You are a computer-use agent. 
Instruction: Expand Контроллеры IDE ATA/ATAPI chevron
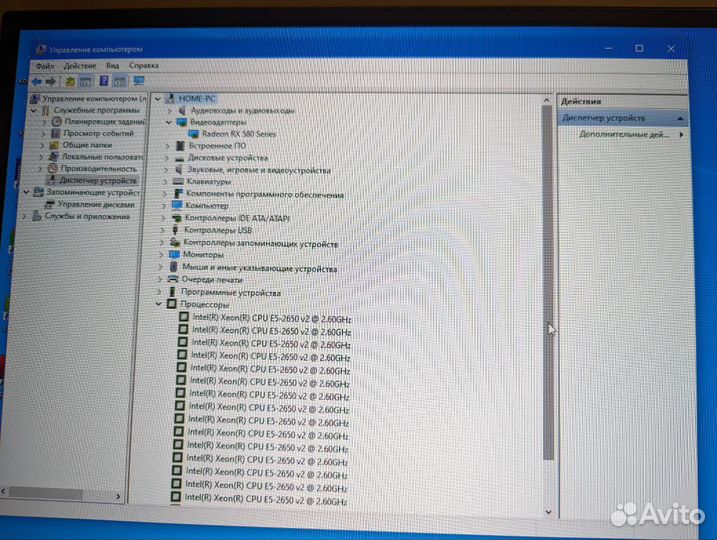point(163,218)
